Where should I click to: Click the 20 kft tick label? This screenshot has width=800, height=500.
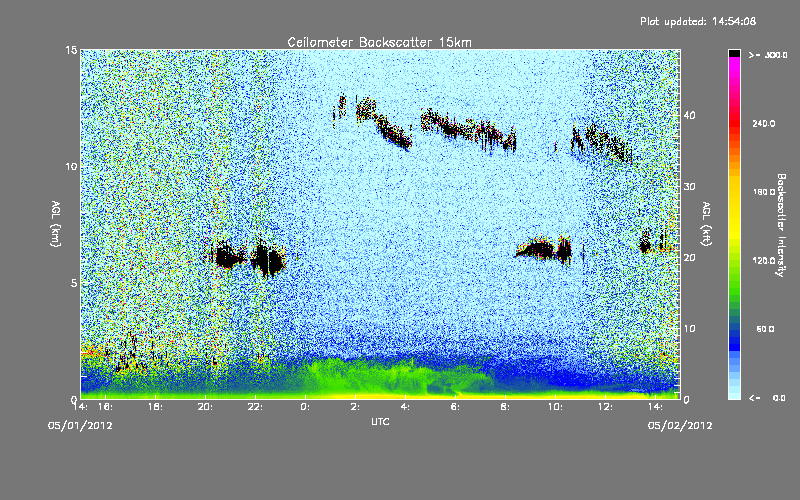click(x=689, y=258)
